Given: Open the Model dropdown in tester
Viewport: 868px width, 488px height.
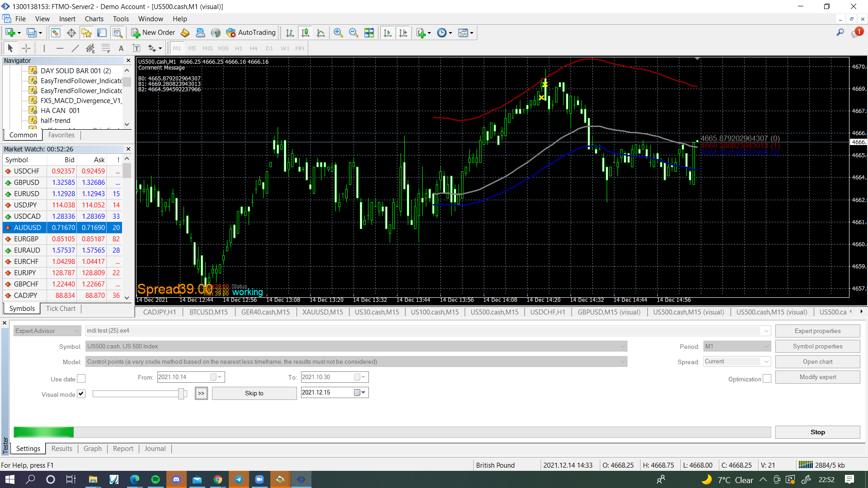Looking at the screenshot, I should pyautogui.click(x=356, y=361).
